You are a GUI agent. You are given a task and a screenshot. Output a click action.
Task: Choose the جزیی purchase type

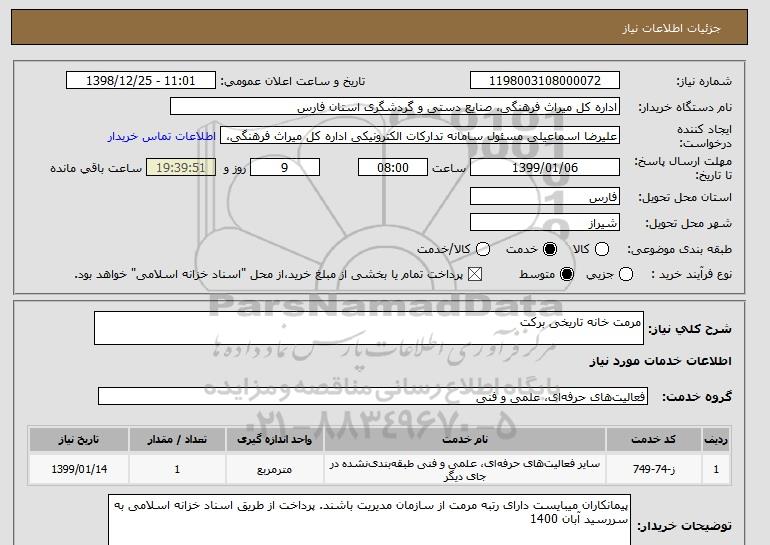(x=626, y=274)
